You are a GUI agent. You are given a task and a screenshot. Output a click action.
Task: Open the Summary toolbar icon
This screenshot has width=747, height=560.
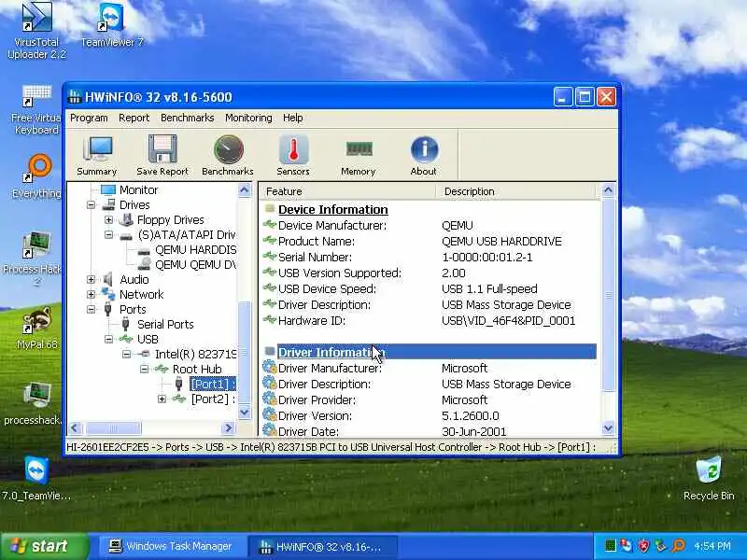[97, 156]
